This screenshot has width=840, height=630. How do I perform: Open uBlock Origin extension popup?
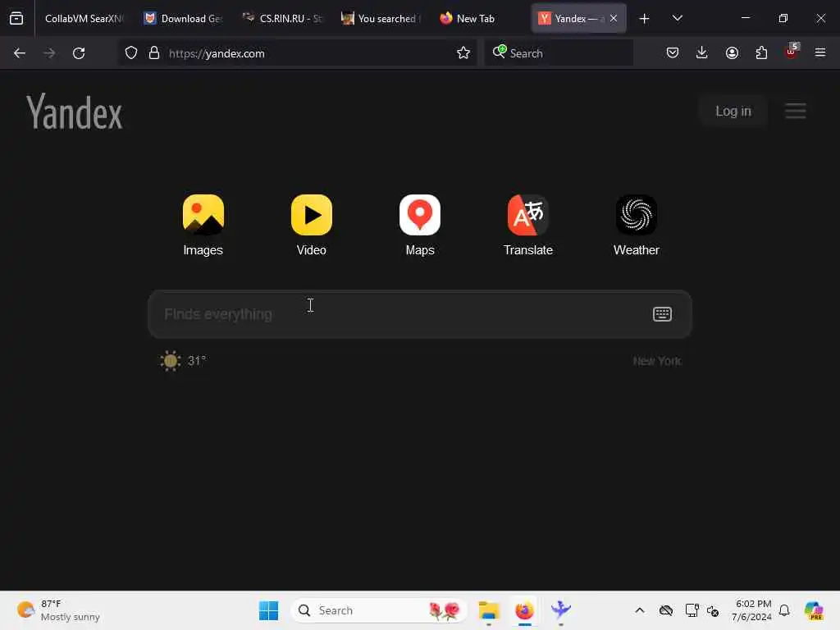tap(792, 52)
